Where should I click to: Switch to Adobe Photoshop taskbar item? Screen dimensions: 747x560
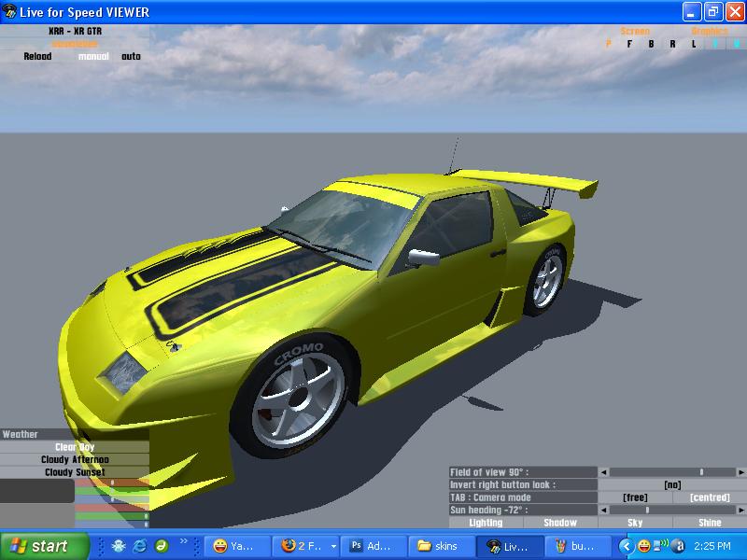click(x=373, y=546)
